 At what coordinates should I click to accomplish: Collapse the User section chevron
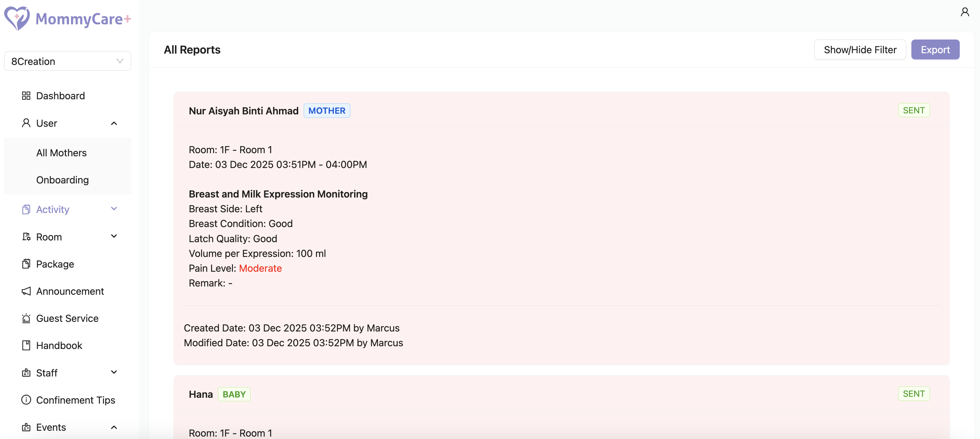(x=113, y=123)
